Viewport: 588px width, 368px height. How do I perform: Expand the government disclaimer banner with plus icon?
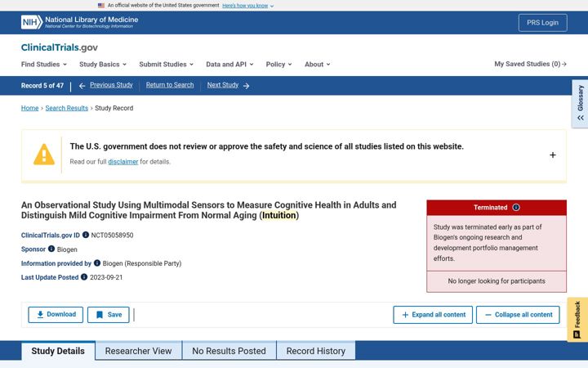(552, 155)
